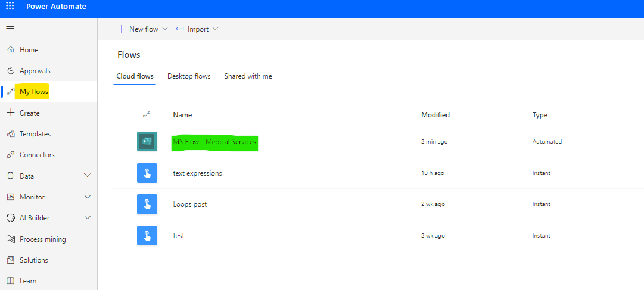Image resolution: width=644 pixels, height=290 pixels.
Task: Click the Connectors plug icon
Action: 10,155
